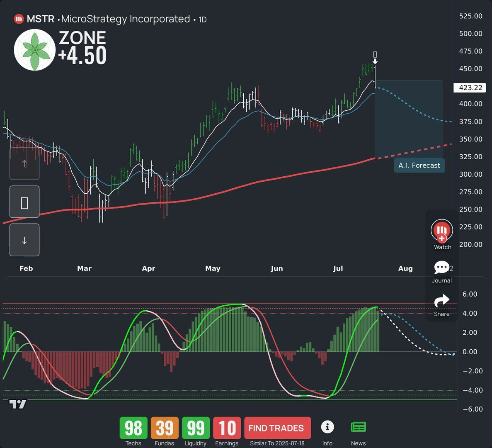Click the Liquidity score 99 badge
492x448 pixels.
pos(196,428)
